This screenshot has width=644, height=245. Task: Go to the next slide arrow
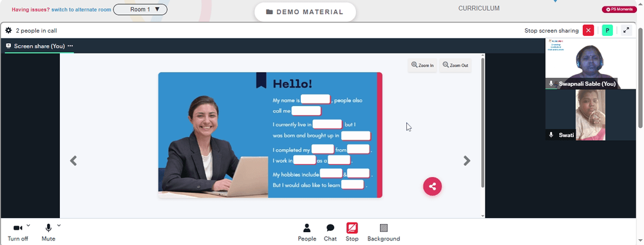point(466,161)
